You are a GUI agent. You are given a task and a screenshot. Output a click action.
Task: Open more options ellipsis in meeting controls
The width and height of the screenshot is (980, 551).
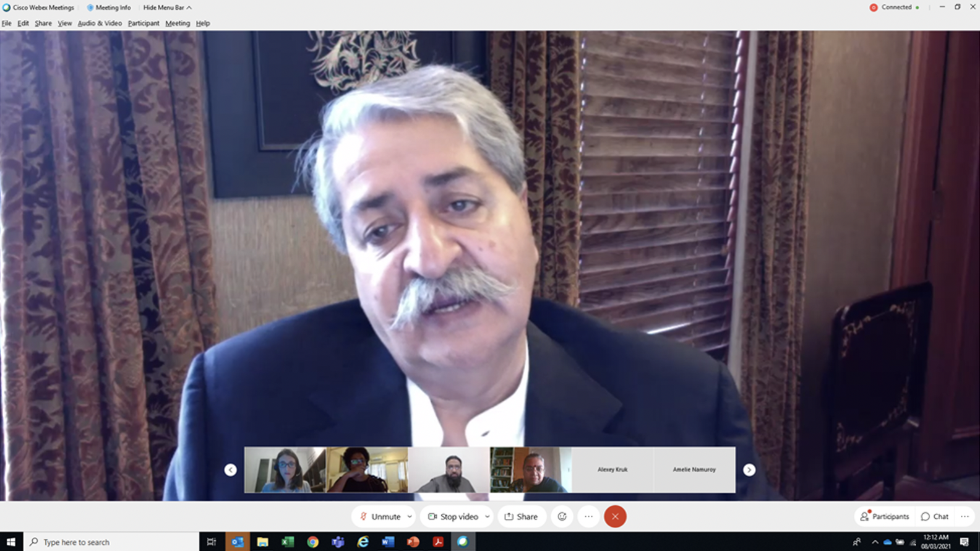pyautogui.click(x=588, y=516)
